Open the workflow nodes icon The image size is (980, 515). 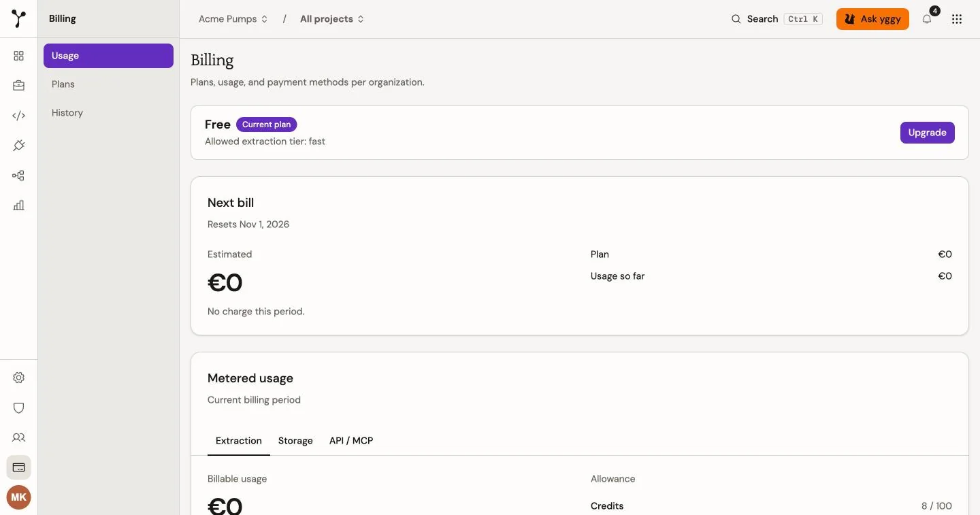tap(18, 176)
